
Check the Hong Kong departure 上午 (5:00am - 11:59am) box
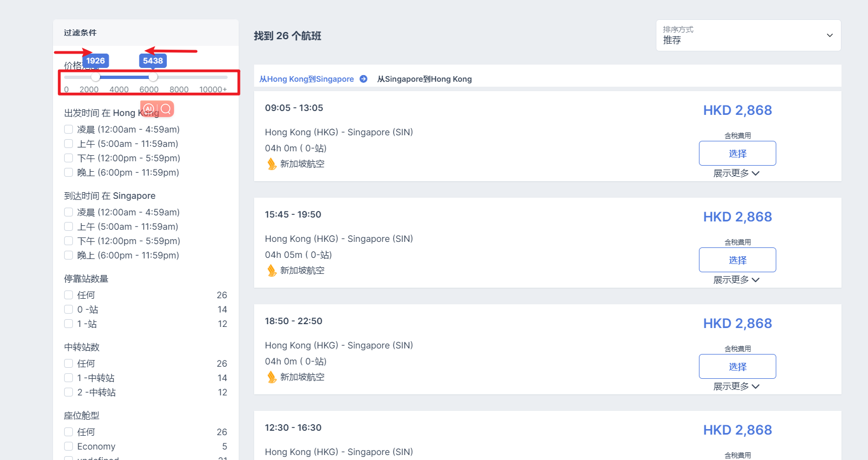pos(69,144)
